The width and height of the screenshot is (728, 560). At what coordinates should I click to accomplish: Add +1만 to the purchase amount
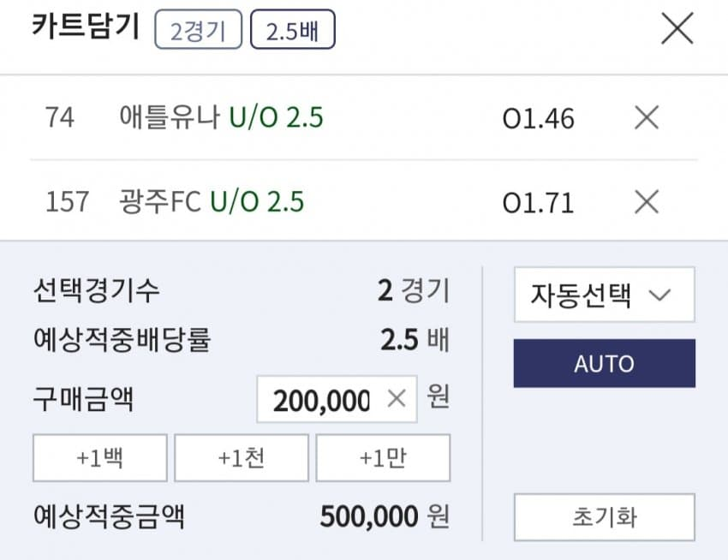pyautogui.click(x=383, y=458)
